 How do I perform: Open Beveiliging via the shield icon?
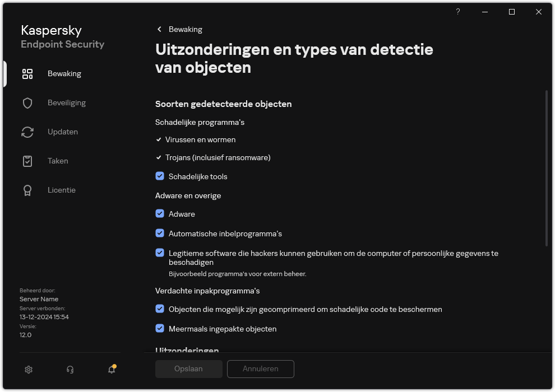[x=27, y=102]
